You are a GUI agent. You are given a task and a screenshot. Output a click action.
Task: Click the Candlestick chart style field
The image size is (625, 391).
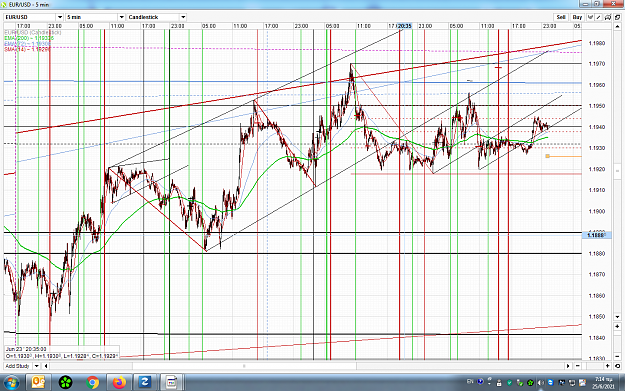pyautogui.click(x=154, y=17)
